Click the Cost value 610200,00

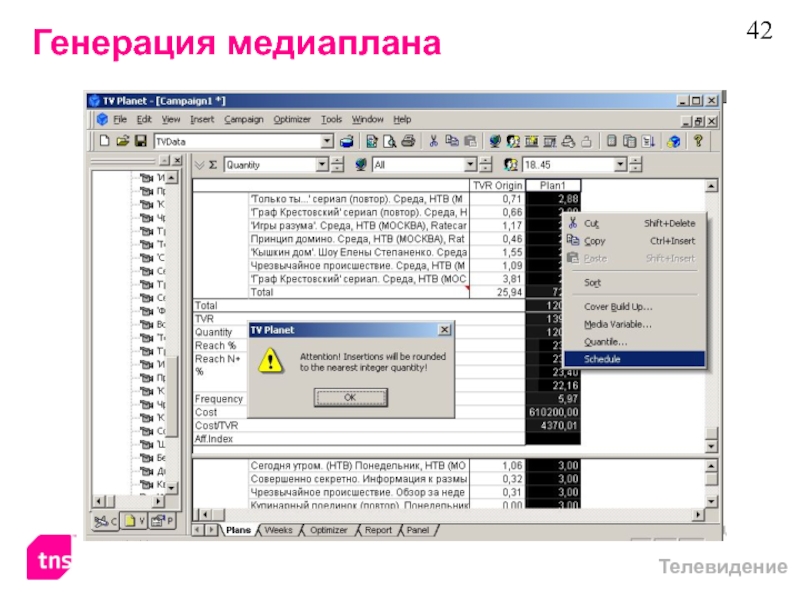553,412
